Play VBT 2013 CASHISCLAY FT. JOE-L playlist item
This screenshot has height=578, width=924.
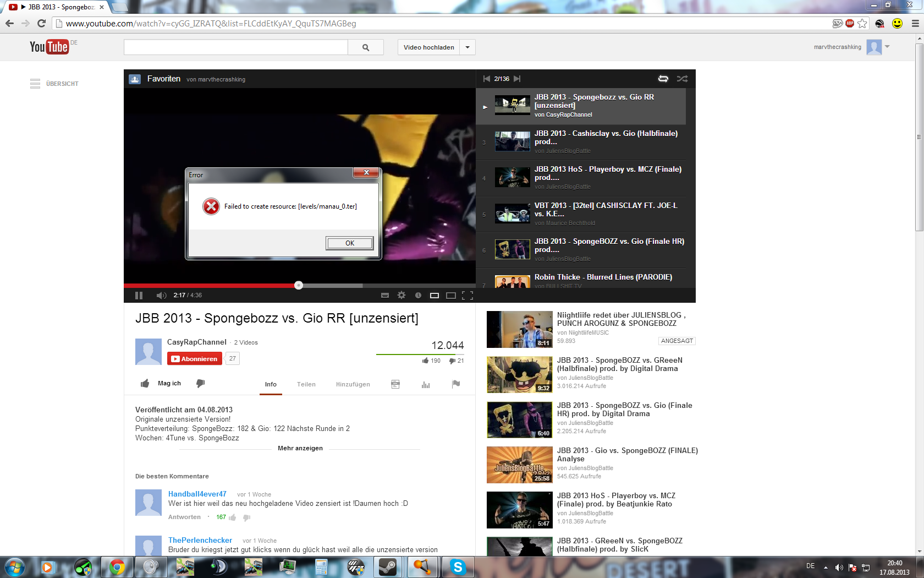coord(581,214)
